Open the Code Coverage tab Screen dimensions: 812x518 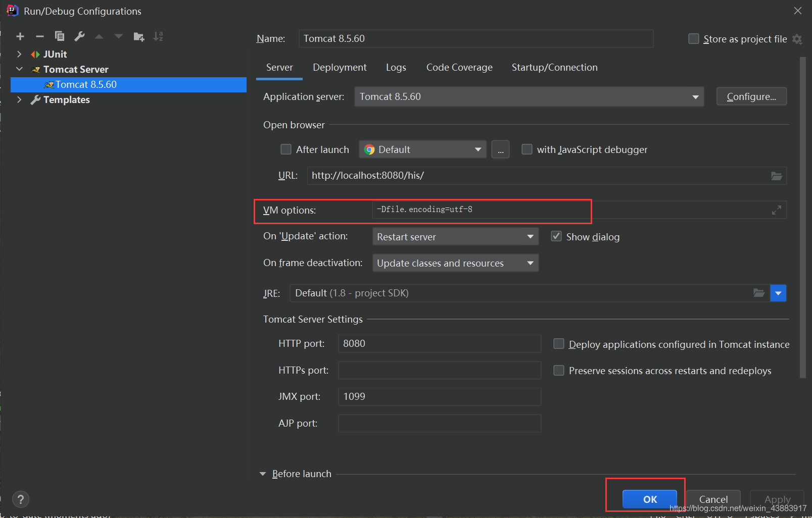[x=459, y=68]
